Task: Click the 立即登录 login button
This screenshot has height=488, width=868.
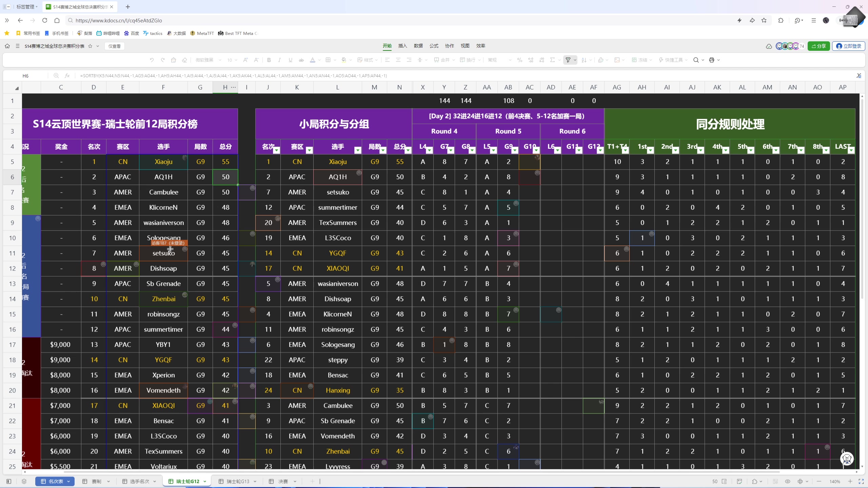Action: (848, 46)
